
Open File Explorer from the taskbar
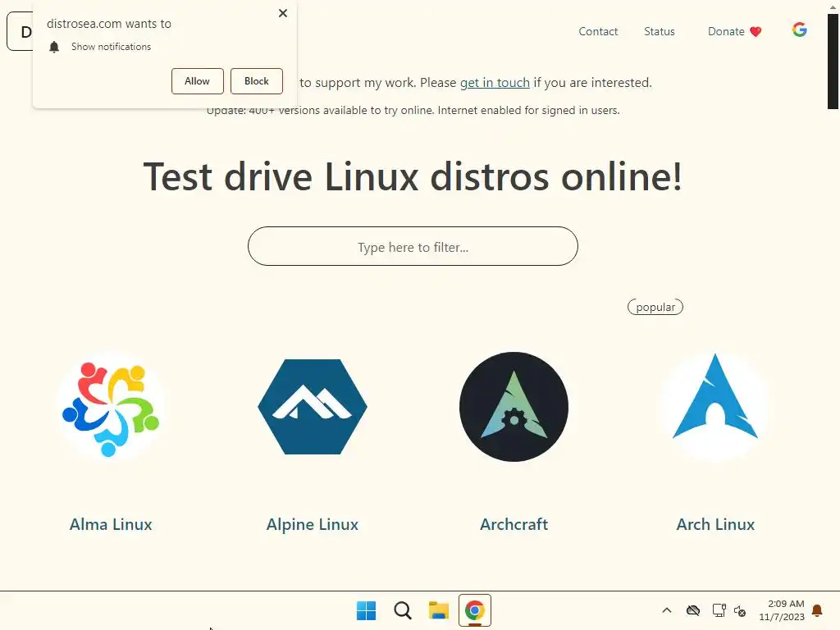tap(438, 610)
